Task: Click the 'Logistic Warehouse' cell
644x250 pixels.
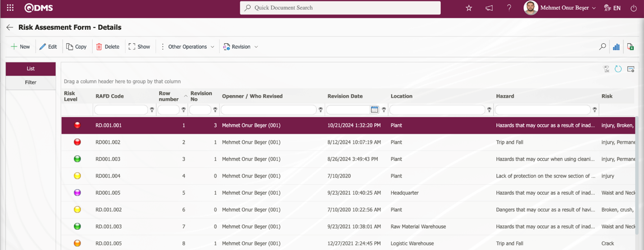Action: click(x=413, y=243)
